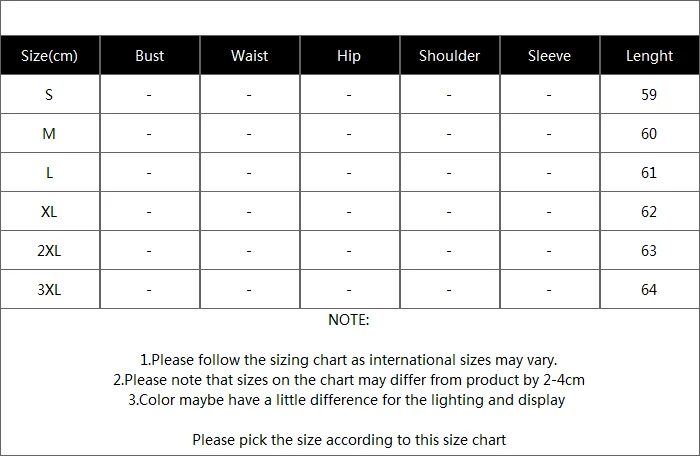Select the note about international sizes
Image resolution: width=700 pixels, height=456 pixels.
[x=349, y=360]
